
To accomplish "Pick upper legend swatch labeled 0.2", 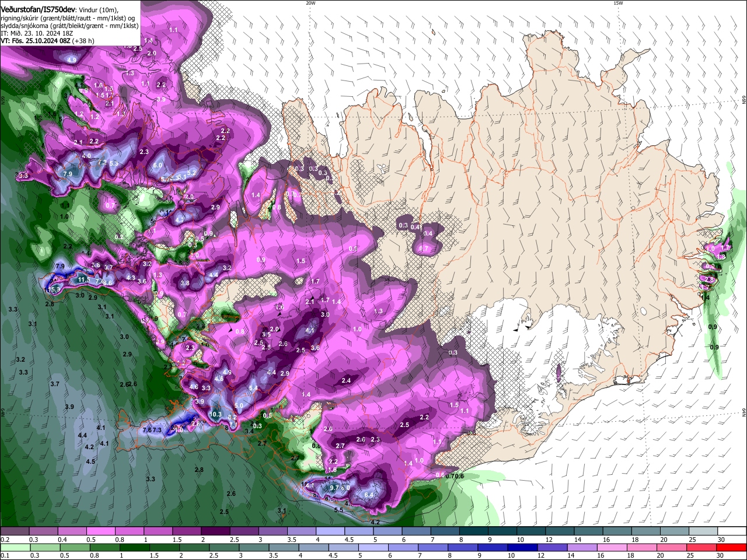I will pyautogui.click(x=14, y=531).
